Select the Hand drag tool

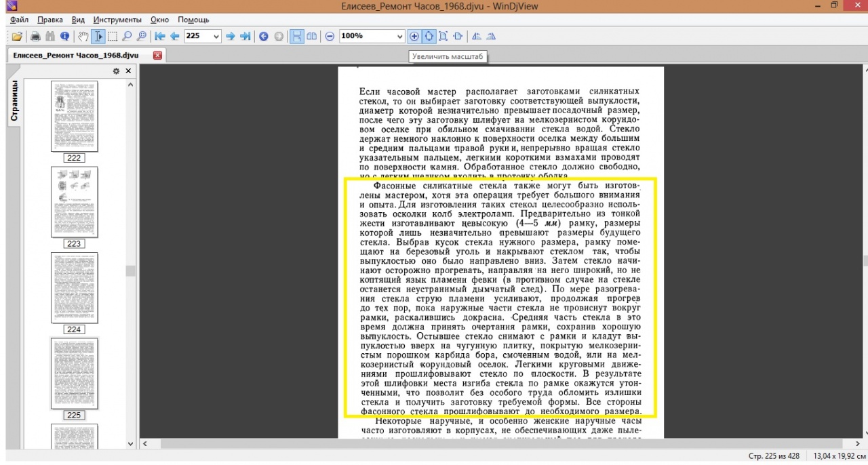pyautogui.click(x=83, y=37)
